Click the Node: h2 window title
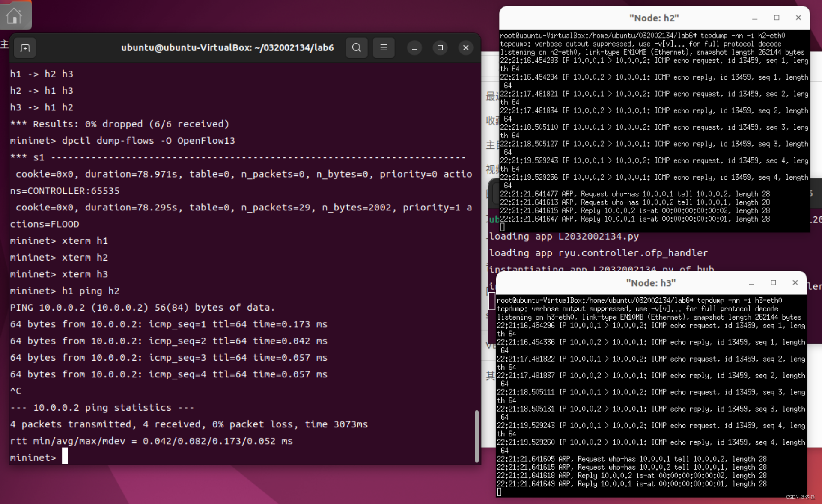Image resolution: width=822 pixels, height=504 pixels. pos(654,18)
